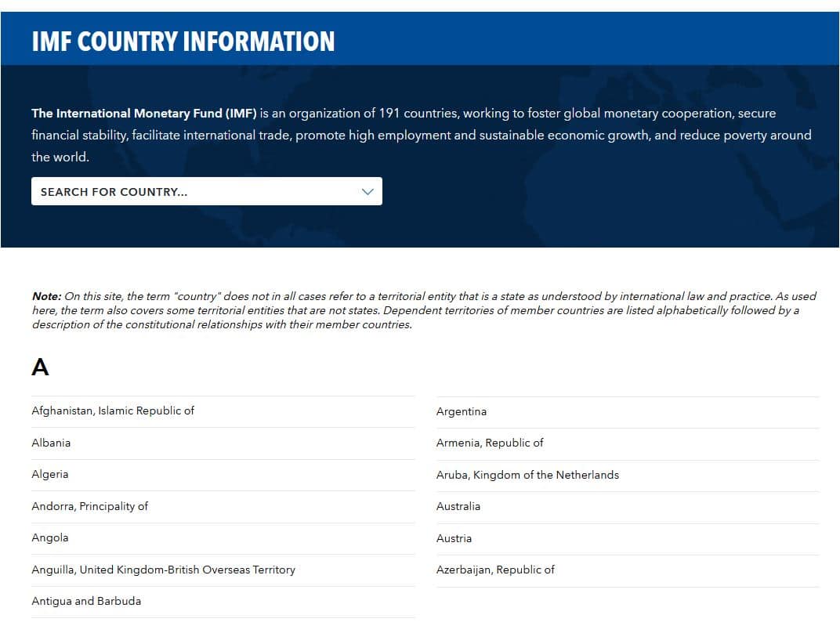This screenshot has width=840, height=644.
Task: Open Andorra, Principality of link
Action: [x=89, y=506]
